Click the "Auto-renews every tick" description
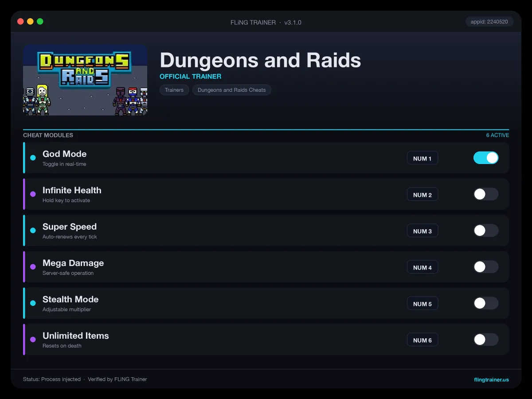Viewport: 532px width, 399px height. coord(70,237)
